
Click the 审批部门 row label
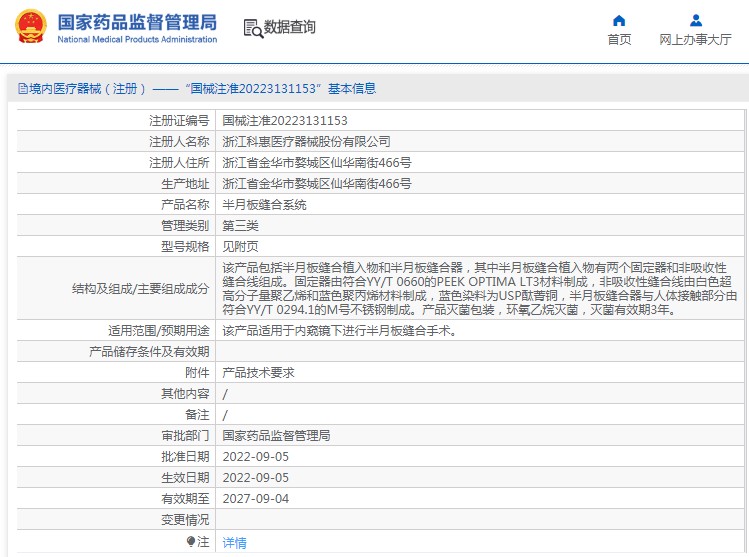[185, 436]
